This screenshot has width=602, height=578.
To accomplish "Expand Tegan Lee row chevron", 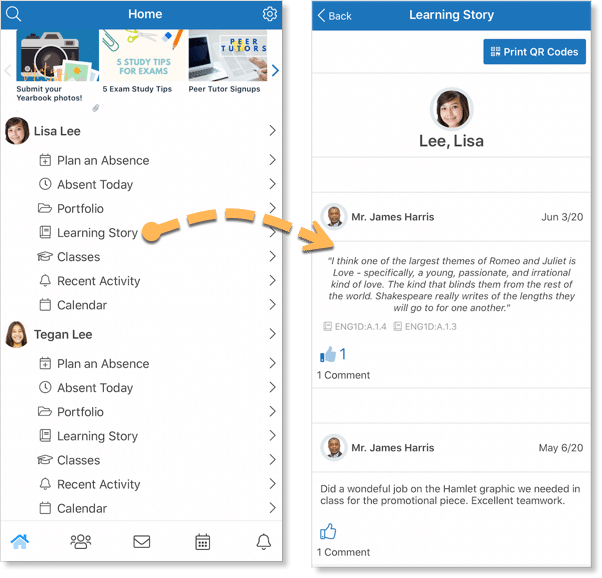I will 272,334.
